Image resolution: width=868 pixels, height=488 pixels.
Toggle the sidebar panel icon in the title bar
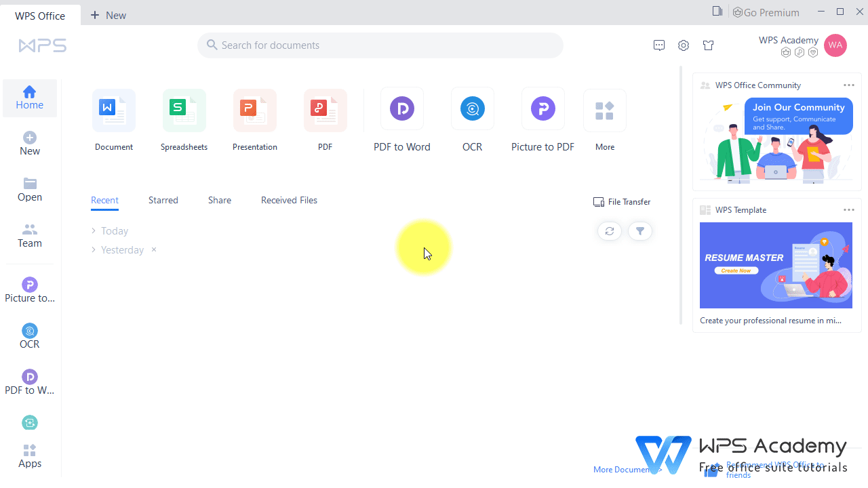(x=717, y=12)
